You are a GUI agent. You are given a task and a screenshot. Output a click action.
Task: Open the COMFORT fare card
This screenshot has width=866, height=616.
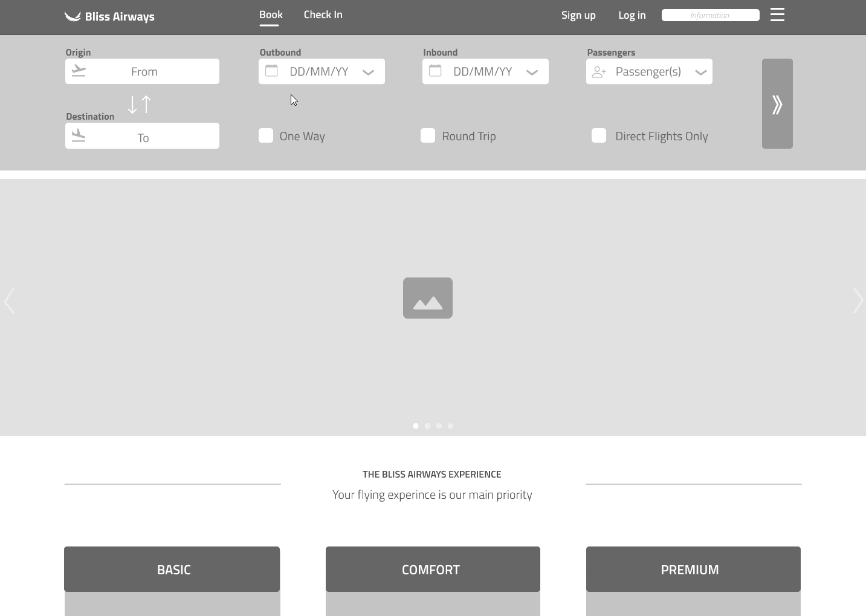coord(433,569)
